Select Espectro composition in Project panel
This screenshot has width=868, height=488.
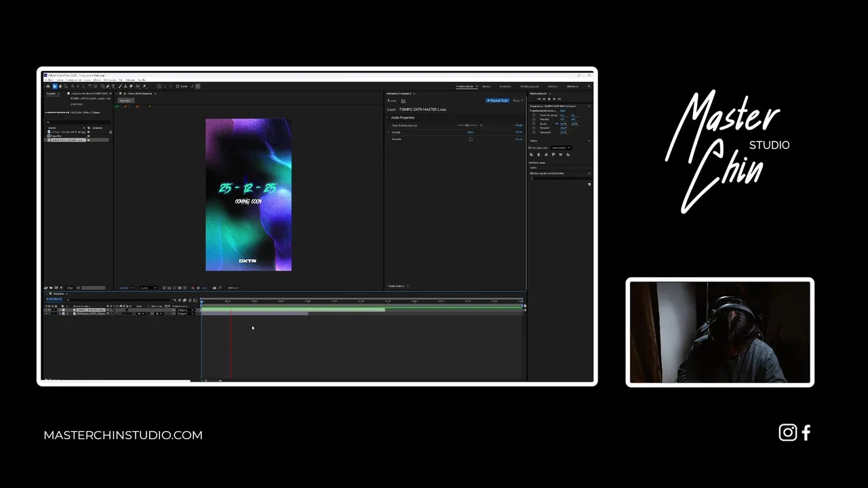[56, 136]
